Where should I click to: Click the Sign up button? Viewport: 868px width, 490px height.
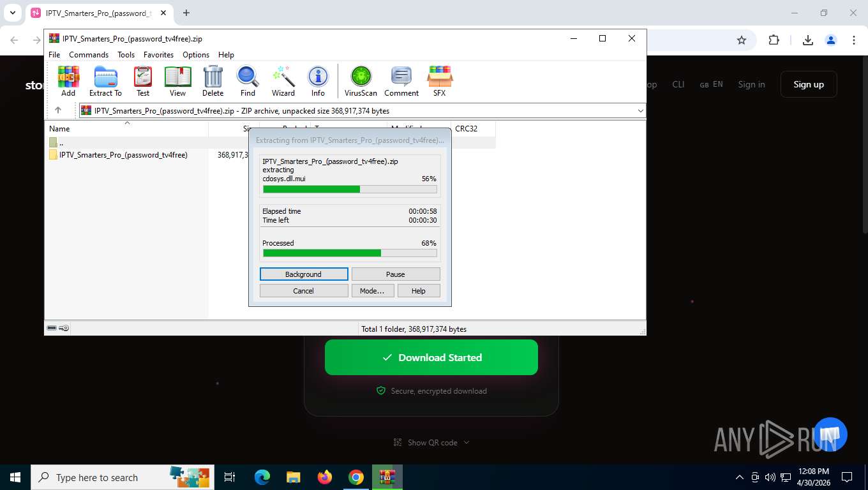(809, 84)
